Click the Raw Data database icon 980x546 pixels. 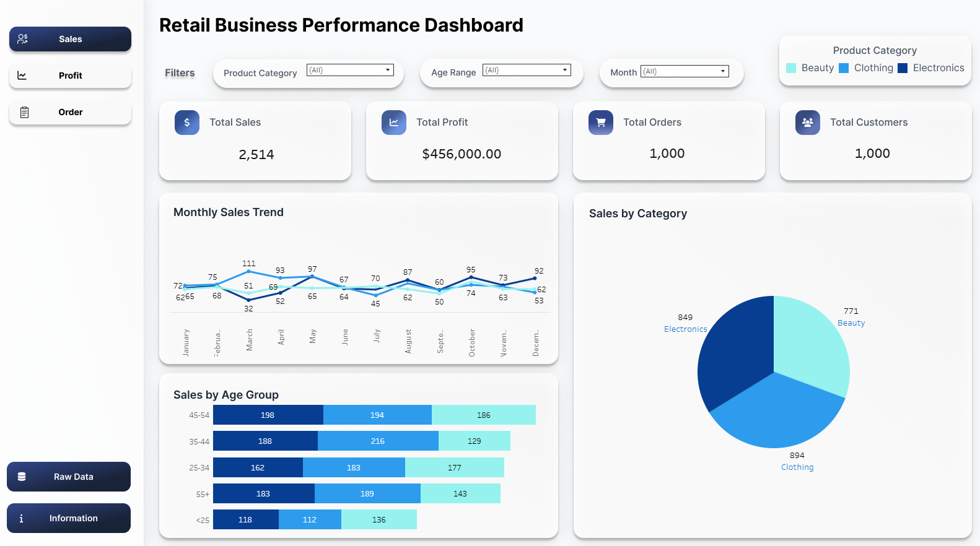tap(22, 477)
